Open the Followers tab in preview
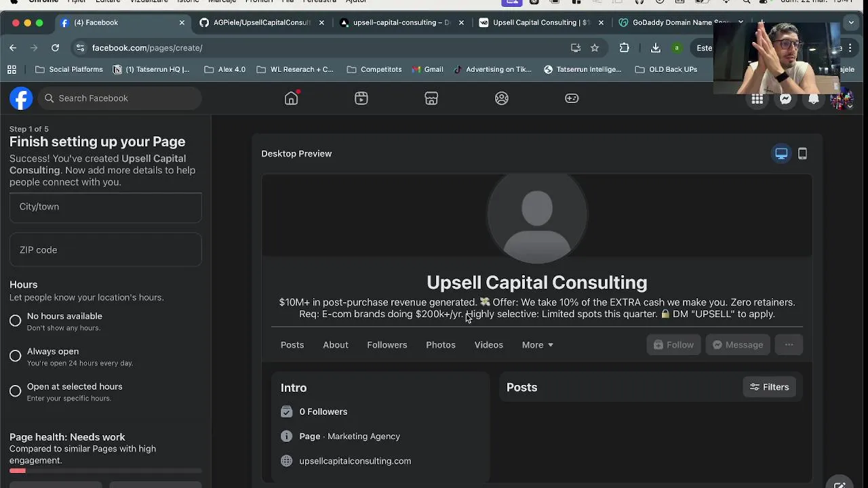The width and height of the screenshot is (868, 488). click(x=387, y=345)
